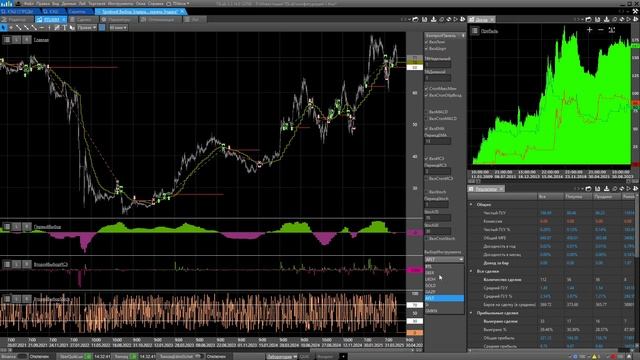The height and width of the screenshot is (360, 640).
Task: Click the save icon in the main chart toolbar
Action: (424, 19)
